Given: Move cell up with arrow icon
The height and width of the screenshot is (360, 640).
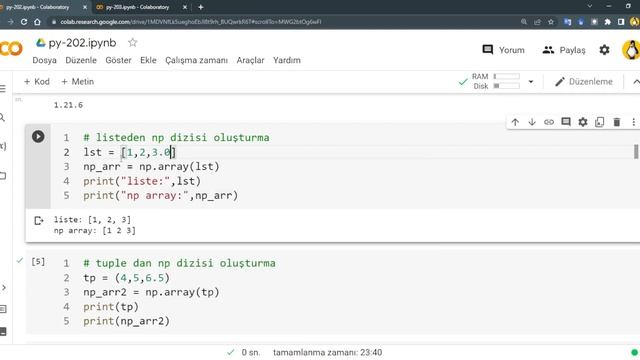Looking at the screenshot, I should click(x=515, y=122).
